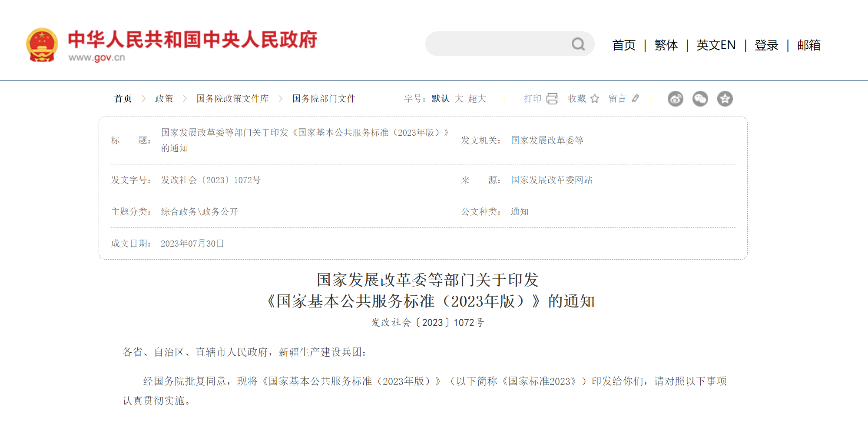Switch font size to 大

coord(459,99)
